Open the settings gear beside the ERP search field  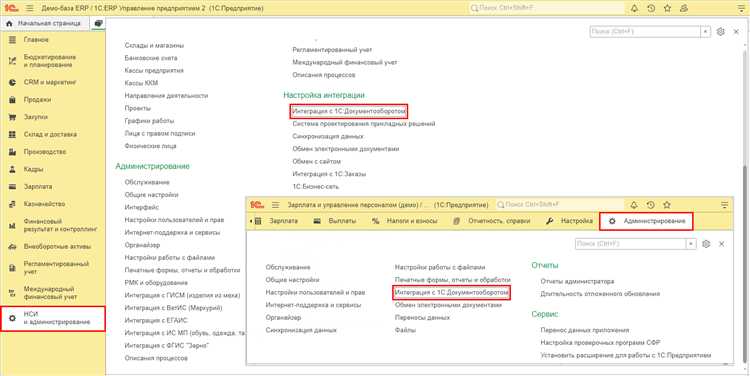(x=721, y=32)
